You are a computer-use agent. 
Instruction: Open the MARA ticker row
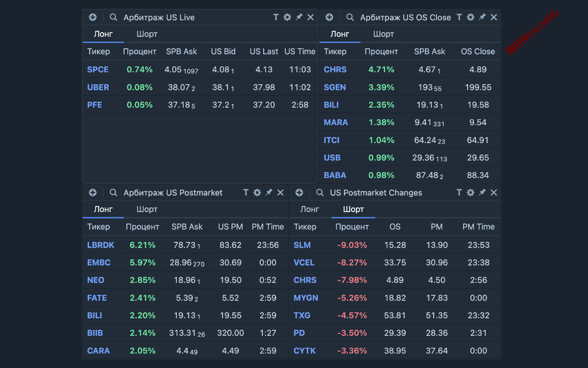point(410,122)
